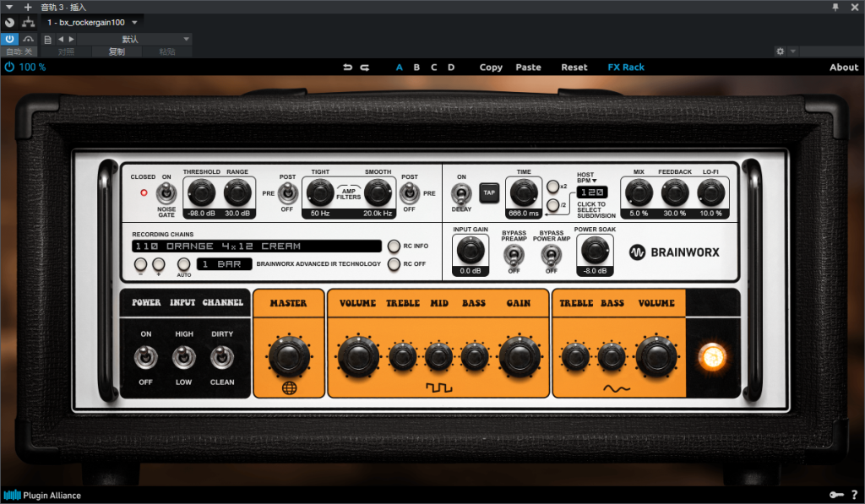Open the settings gear in the host bar
Viewport: 865px width, 504px height.
(780, 51)
